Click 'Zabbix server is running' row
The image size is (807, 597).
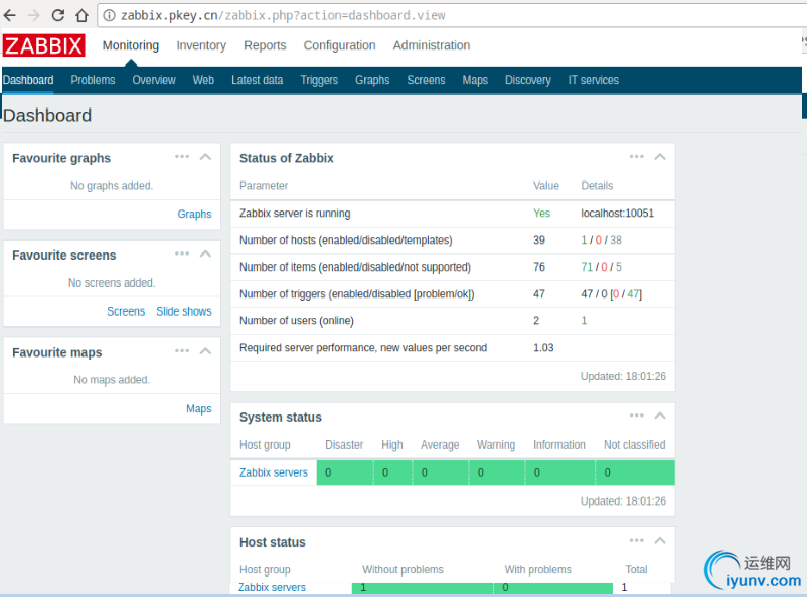[452, 214]
